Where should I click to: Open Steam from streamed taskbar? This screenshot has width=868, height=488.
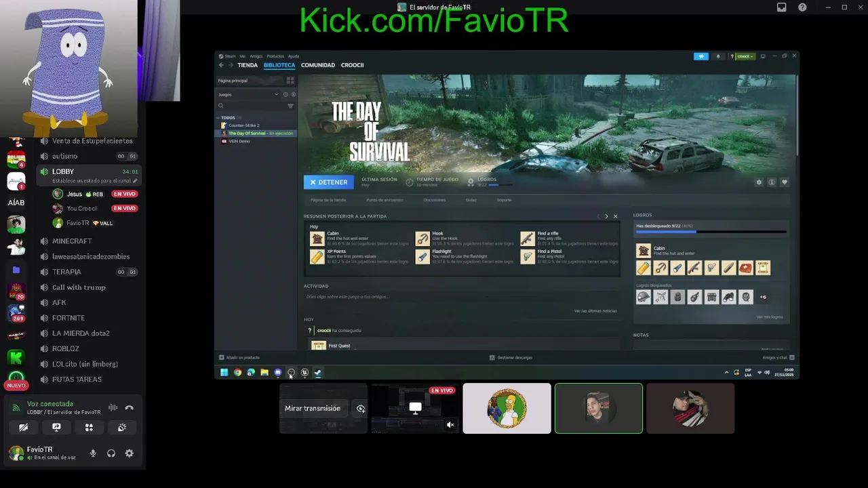pos(318,372)
